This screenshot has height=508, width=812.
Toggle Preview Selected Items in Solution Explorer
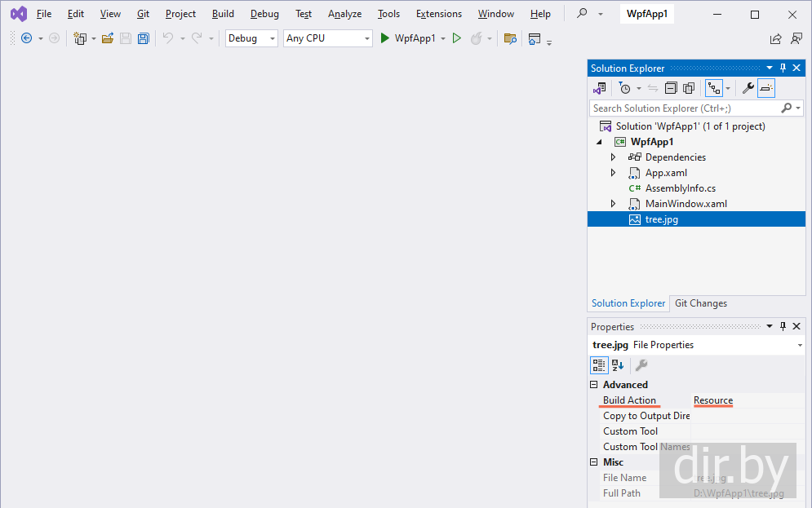(x=766, y=88)
